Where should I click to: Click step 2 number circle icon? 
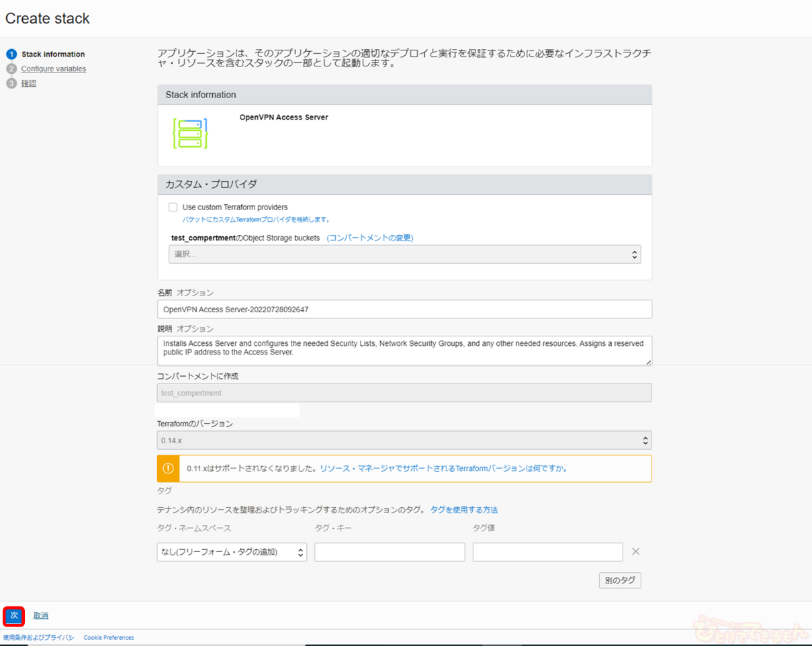[x=11, y=69]
